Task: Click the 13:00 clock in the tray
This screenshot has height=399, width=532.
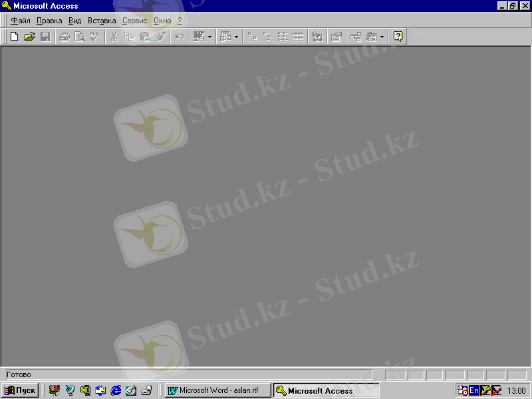Action: [517, 391]
